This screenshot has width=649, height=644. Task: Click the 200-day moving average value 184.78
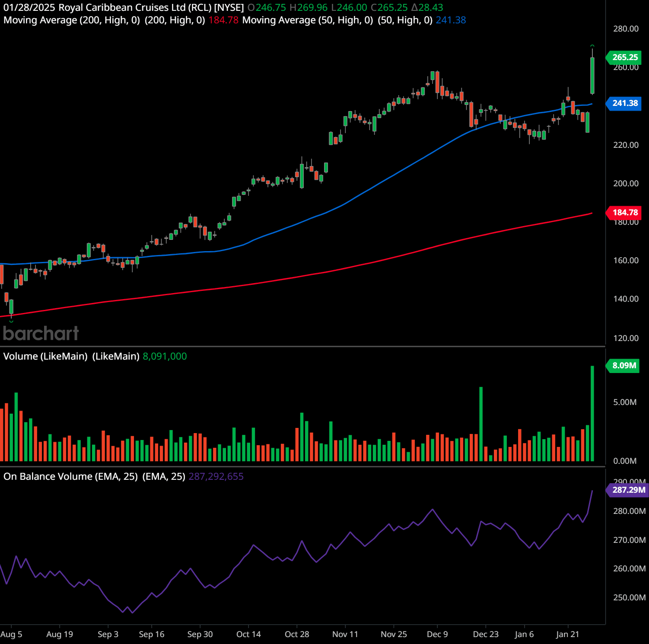point(223,20)
